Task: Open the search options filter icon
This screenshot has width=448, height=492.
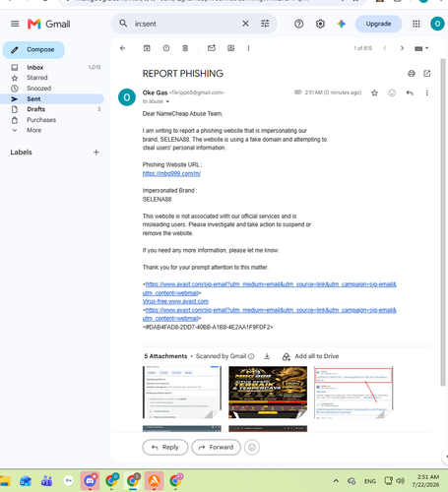Action: [265, 24]
